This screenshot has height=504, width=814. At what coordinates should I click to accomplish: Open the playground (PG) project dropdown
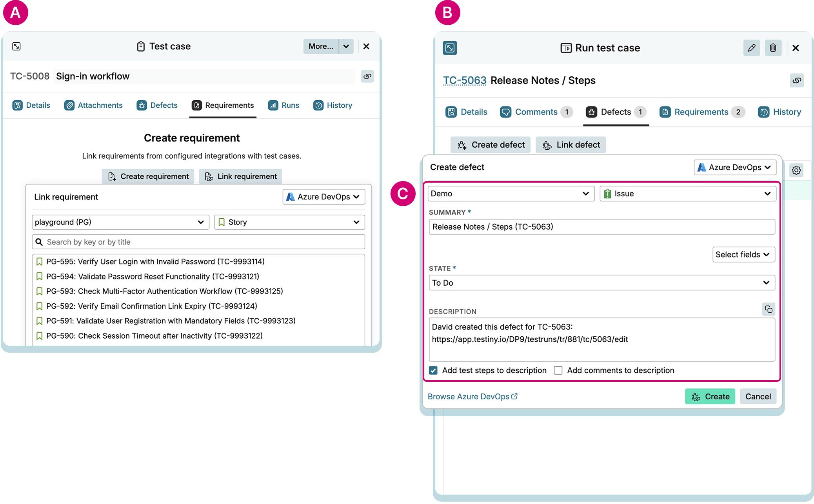(x=120, y=222)
